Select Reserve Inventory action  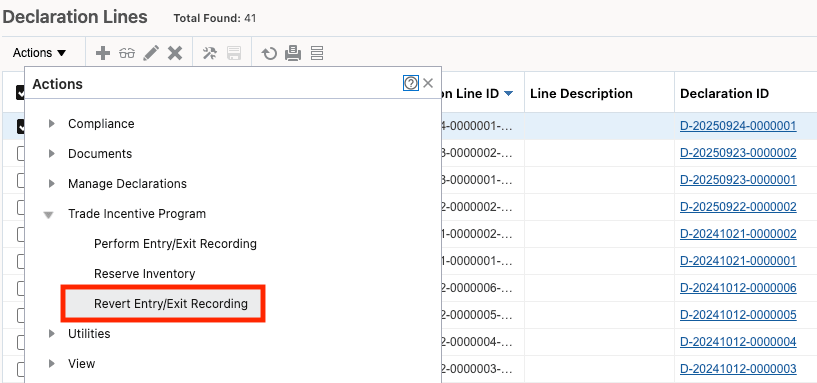144,274
